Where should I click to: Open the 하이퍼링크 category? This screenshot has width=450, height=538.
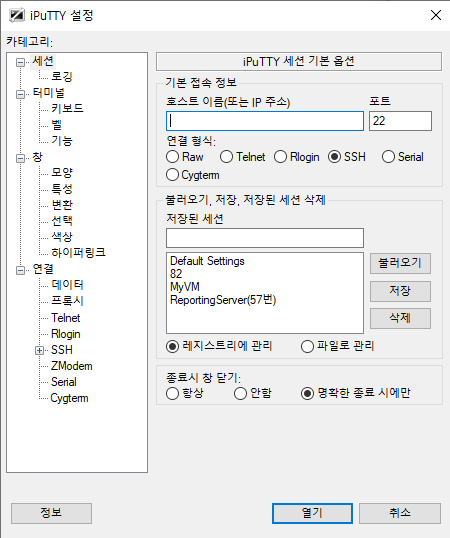[x=78, y=253]
